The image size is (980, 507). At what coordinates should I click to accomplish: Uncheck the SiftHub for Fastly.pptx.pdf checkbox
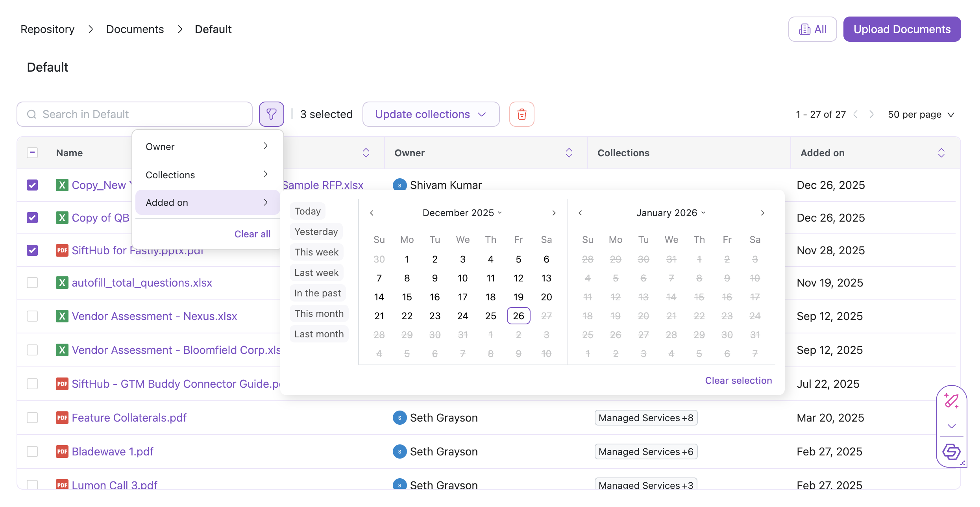pos(32,250)
